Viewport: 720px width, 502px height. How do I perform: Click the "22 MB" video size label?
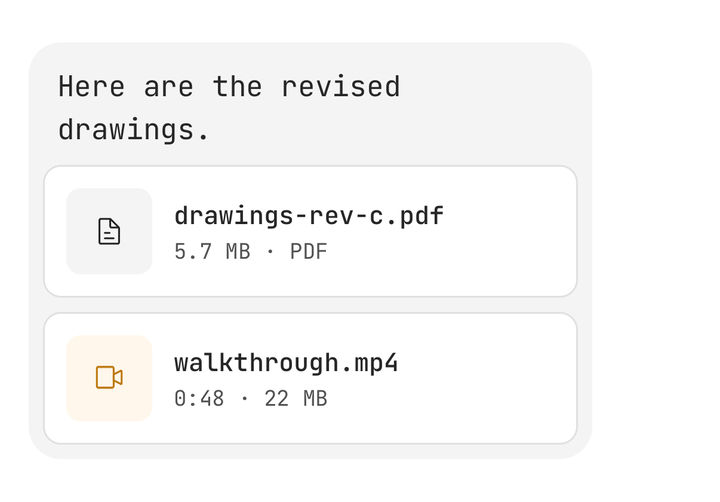tap(296, 399)
